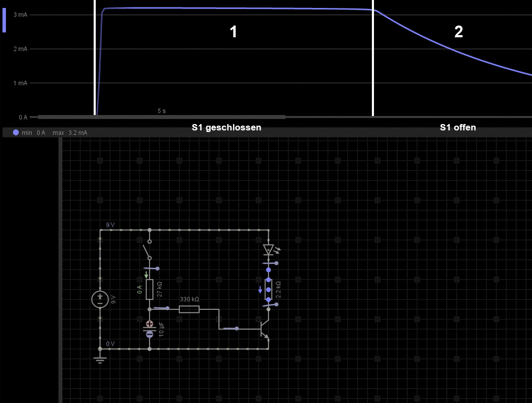Click the 2.2 kΩ resistor

coord(269,290)
